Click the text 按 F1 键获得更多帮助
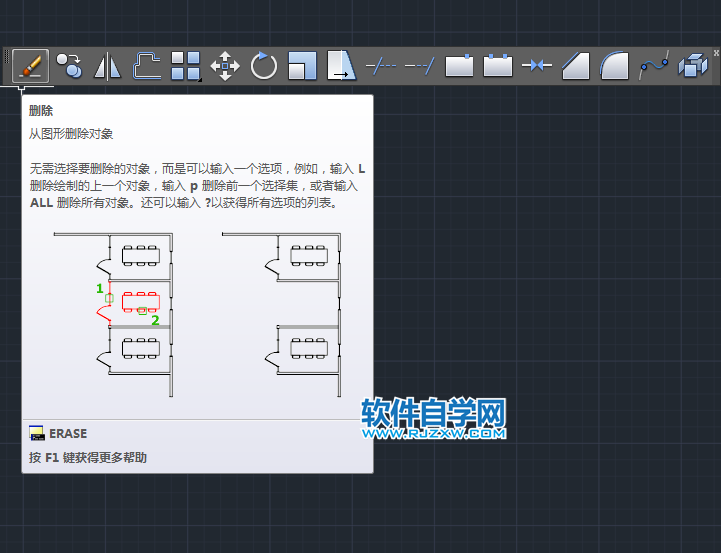Viewport: 721px width, 553px height. [88, 457]
